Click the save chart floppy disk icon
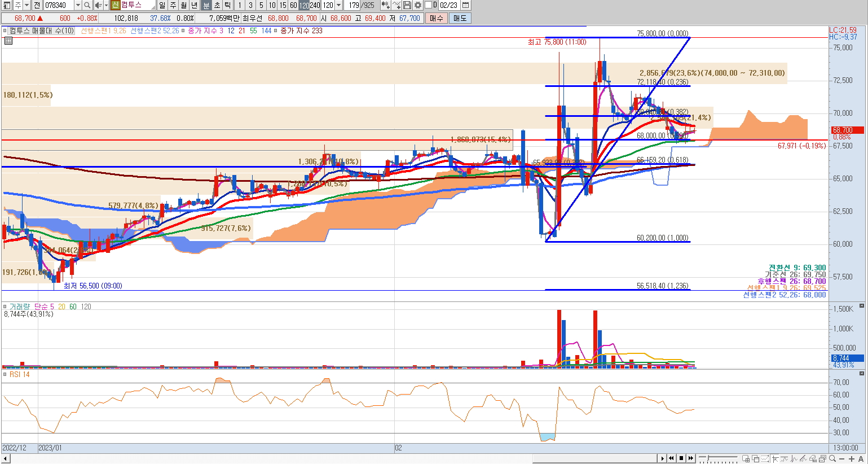This screenshot has width=868, height=464. 407,5
